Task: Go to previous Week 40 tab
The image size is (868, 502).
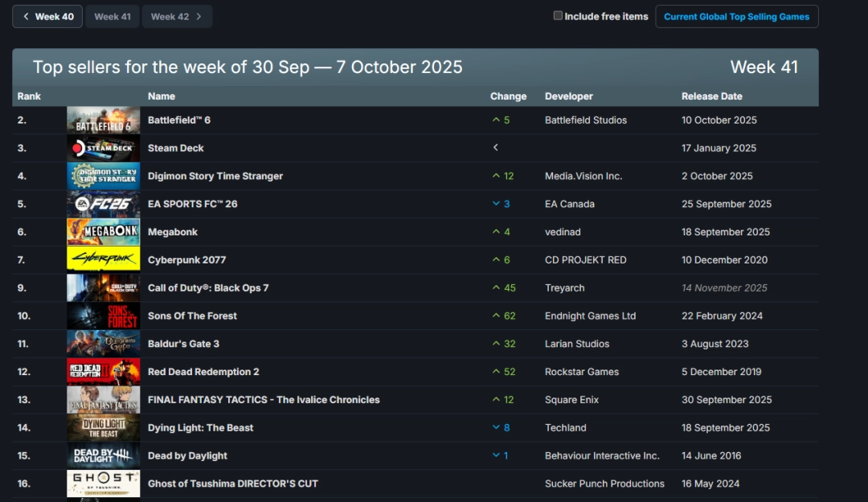Action: [47, 16]
